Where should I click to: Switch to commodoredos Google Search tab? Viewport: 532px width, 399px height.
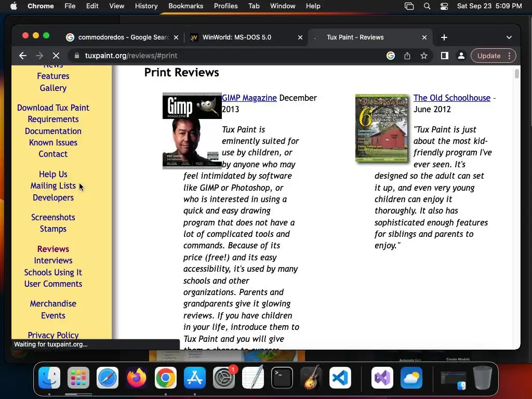(122, 37)
